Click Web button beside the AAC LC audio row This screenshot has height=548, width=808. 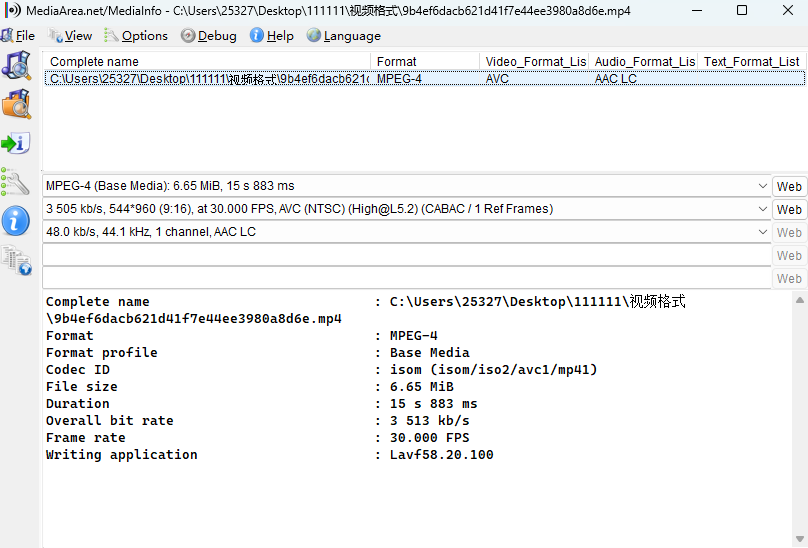(x=789, y=233)
